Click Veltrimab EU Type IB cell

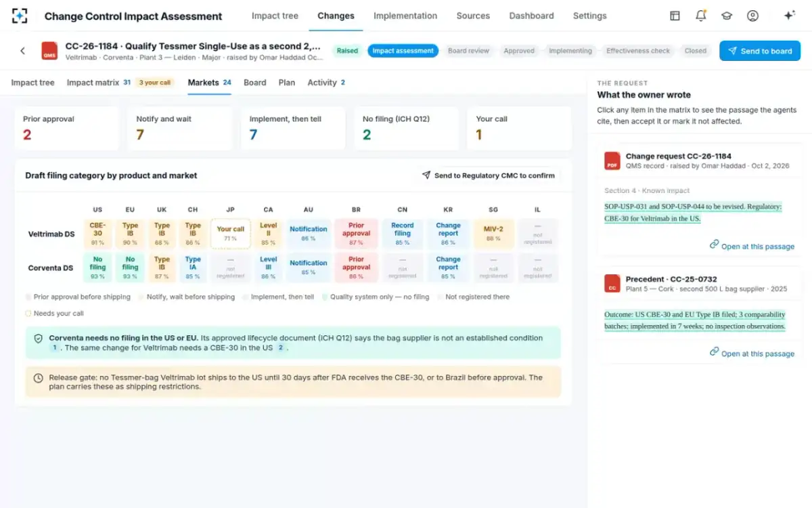[130, 234]
